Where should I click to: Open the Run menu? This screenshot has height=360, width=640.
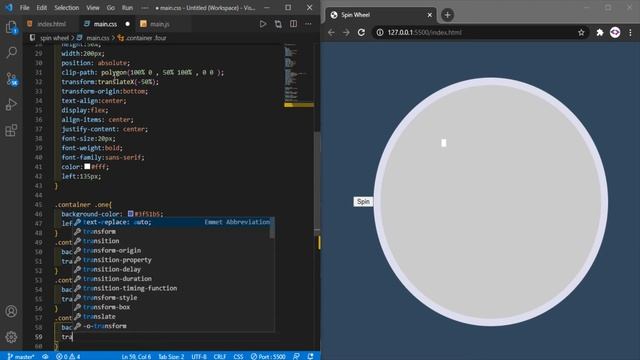tap(127, 8)
